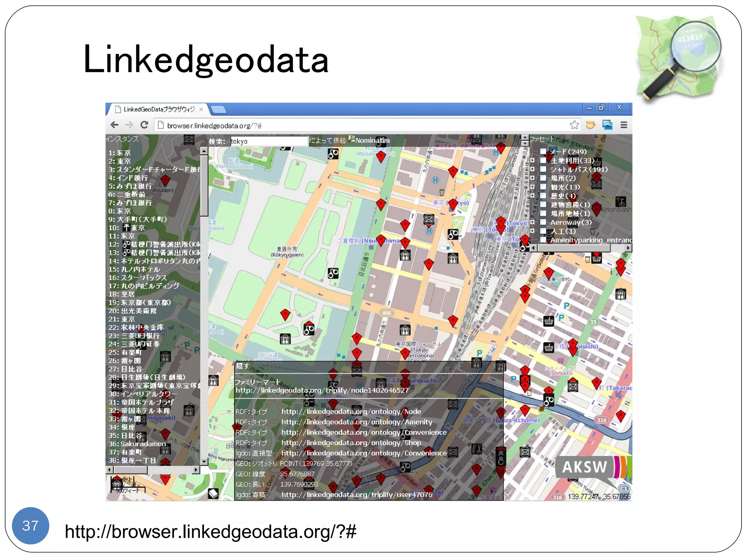Click the traffic signal icon on the lower map
Viewport: 747px width, 560px height.
point(501,457)
